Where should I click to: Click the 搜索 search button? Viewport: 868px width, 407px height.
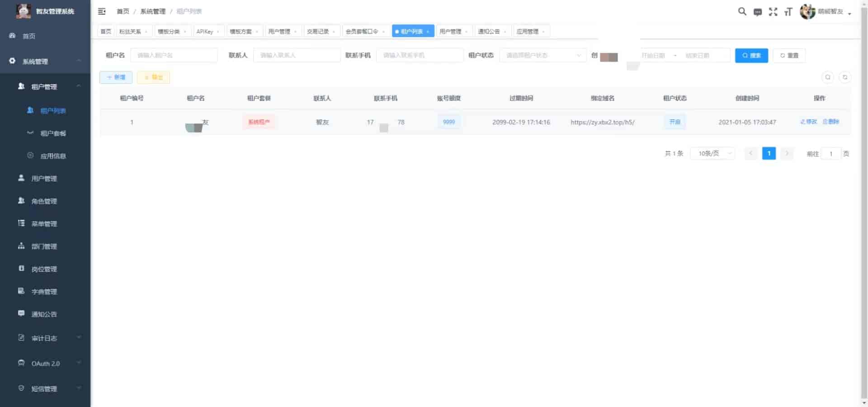tap(751, 55)
